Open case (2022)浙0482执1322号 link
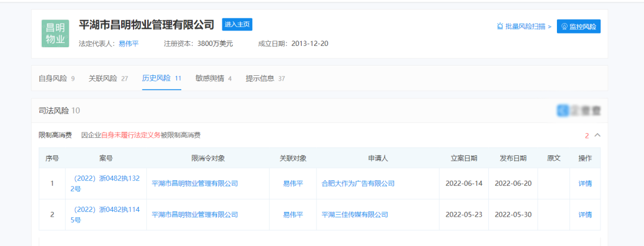This screenshot has height=246, width=644. pos(106,183)
